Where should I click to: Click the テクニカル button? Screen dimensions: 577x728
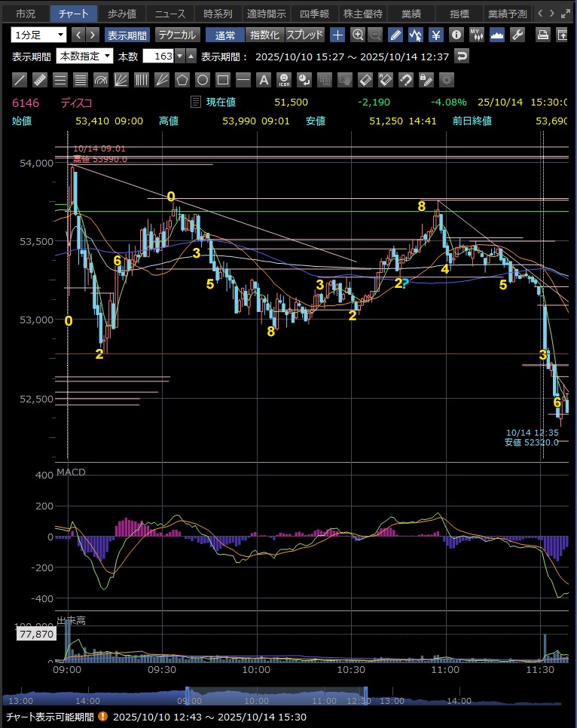click(177, 35)
